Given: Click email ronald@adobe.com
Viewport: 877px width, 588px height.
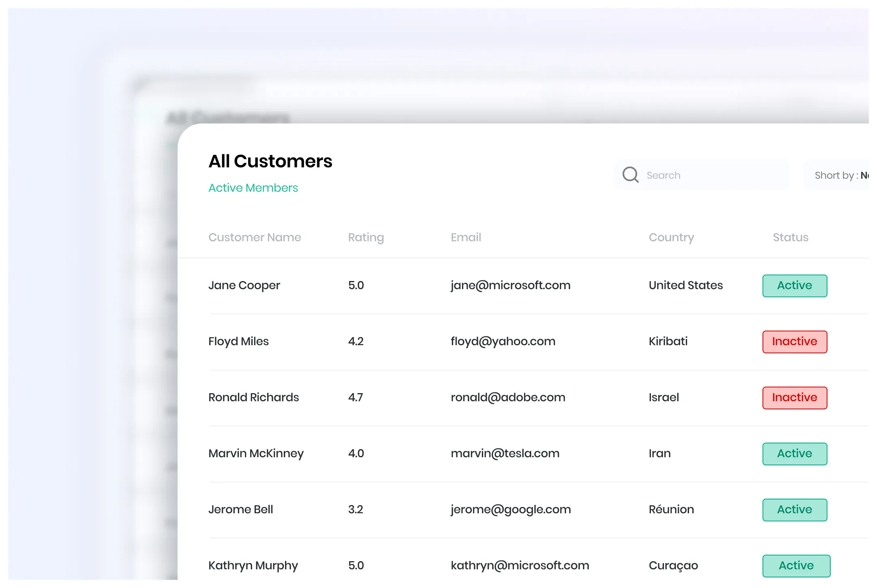Looking at the screenshot, I should (508, 397).
